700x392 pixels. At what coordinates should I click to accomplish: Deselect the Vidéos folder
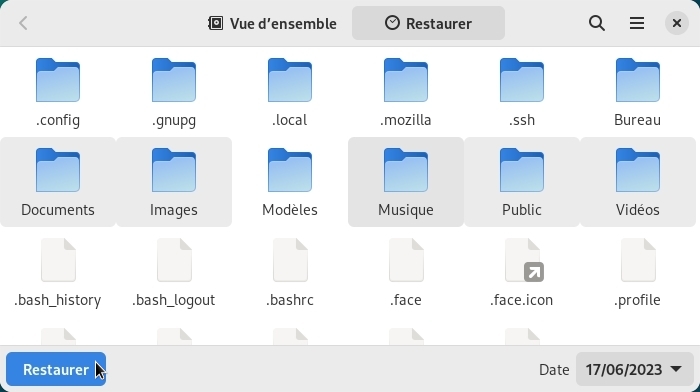(638, 182)
